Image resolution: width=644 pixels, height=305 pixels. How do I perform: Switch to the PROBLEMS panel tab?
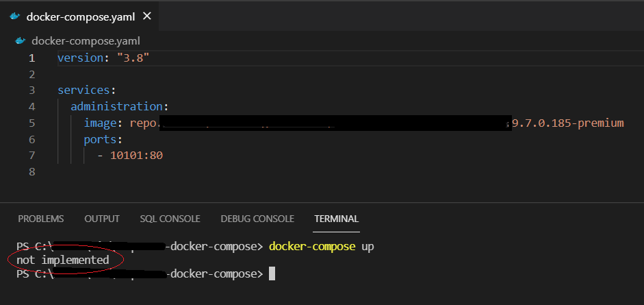click(x=41, y=219)
